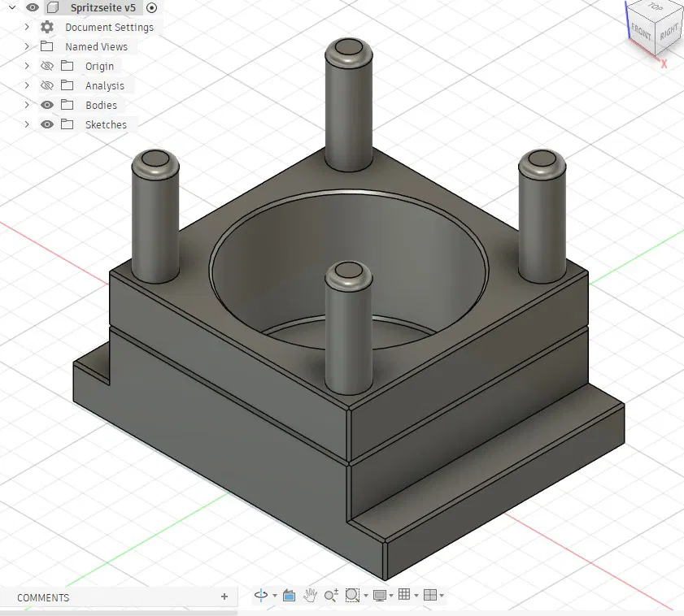Select the Bodies label
Image resolution: width=684 pixels, height=616 pixels.
pos(101,105)
